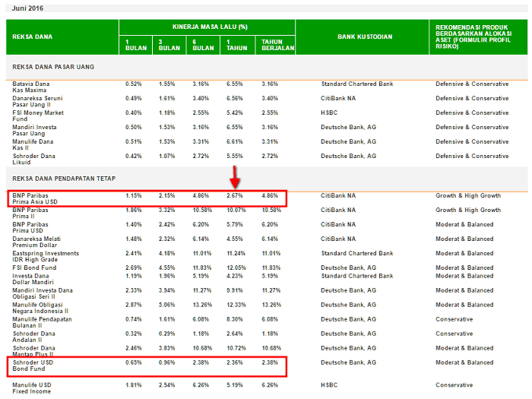Select the 1 TAHUN column header
Image resolution: width=532 pixels, height=399 pixels.
point(237,45)
